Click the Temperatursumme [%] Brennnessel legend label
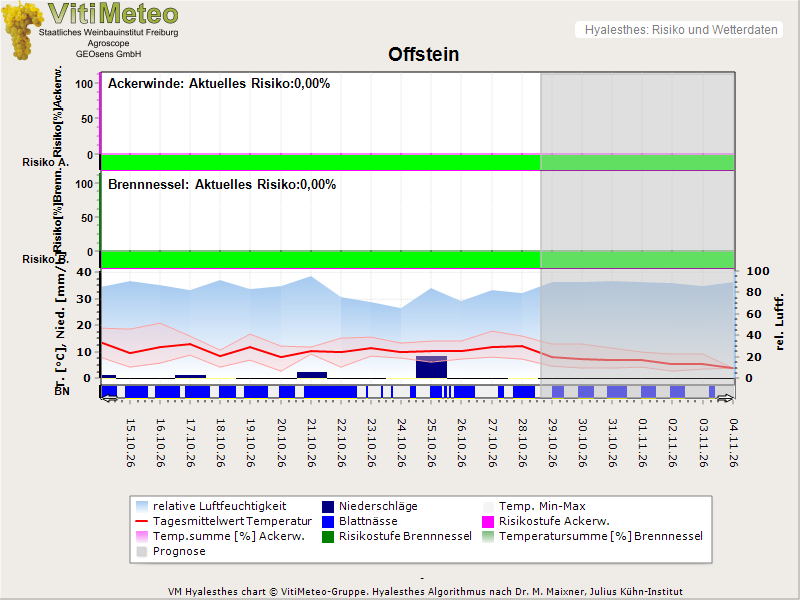The image size is (800, 600). [x=601, y=537]
